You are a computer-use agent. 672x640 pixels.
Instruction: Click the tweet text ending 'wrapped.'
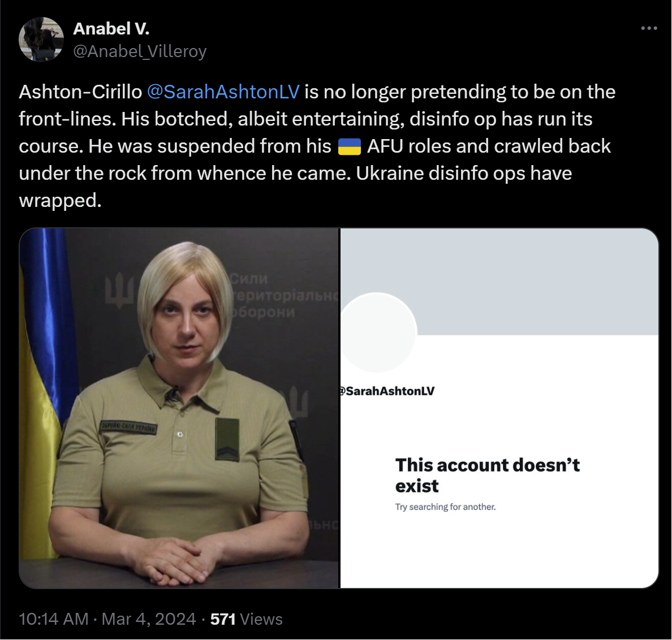[x=317, y=146]
